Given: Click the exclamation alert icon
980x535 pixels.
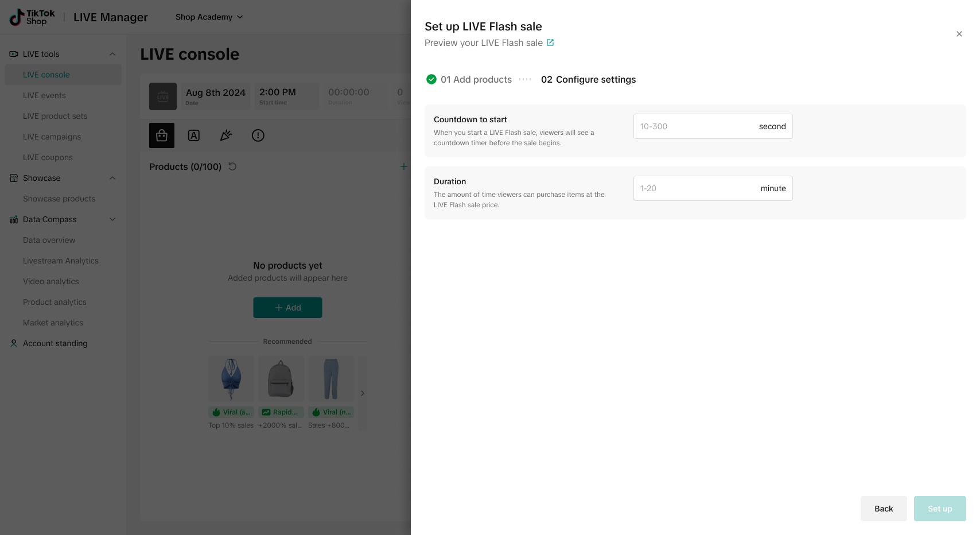Looking at the screenshot, I should pyautogui.click(x=258, y=135).
